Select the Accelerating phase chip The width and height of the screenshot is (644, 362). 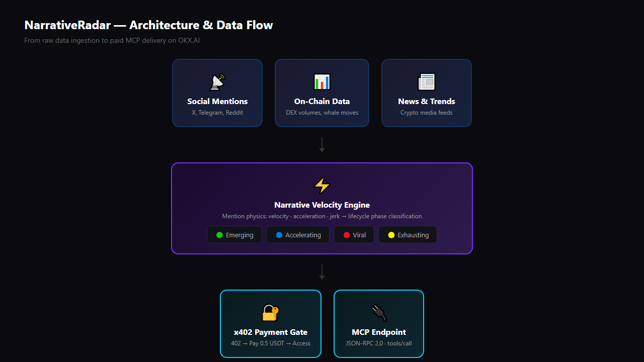298,235
